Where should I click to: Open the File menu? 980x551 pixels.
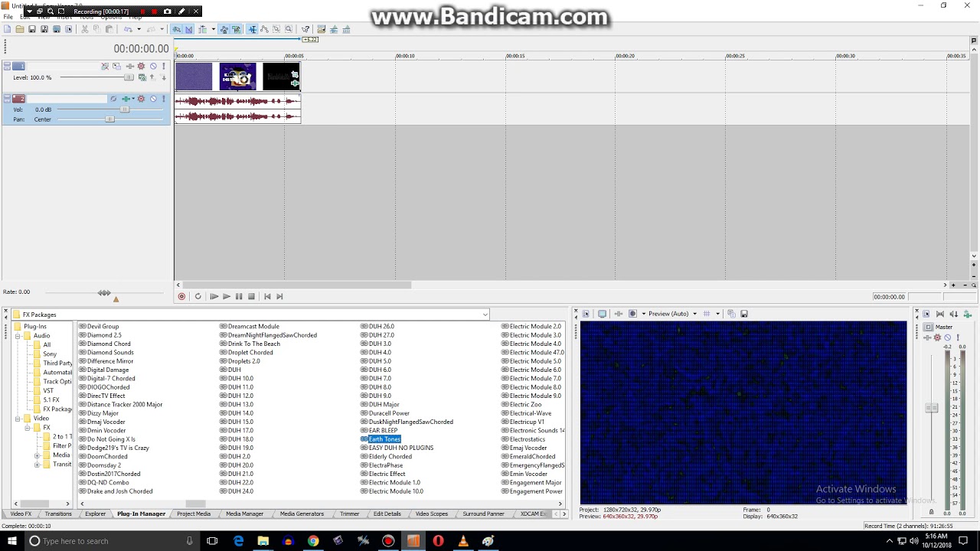[x=8, y=17]
